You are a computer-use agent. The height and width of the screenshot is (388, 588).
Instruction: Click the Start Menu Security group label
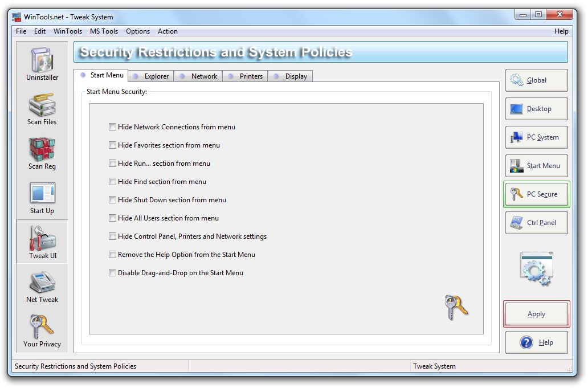[117, 92]
